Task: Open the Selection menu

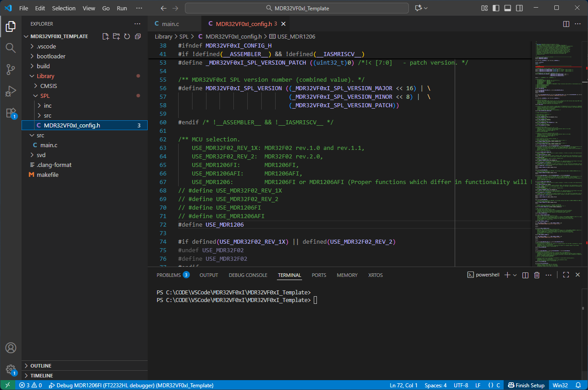Action: click(64, 8)
